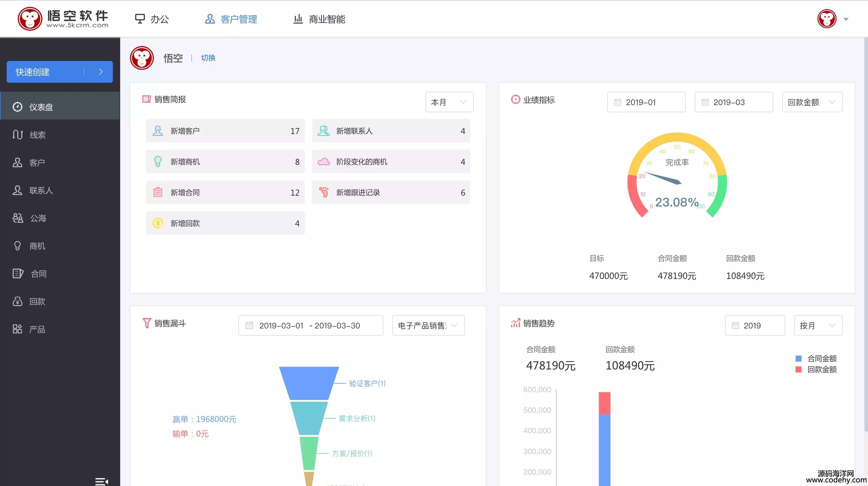868x486 pixels.
Task: Click the 快速创建 button
Action: point(60,72)
